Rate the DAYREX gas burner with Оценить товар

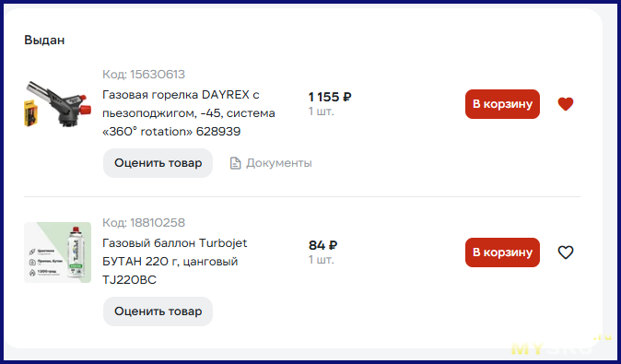click(158, 163)
